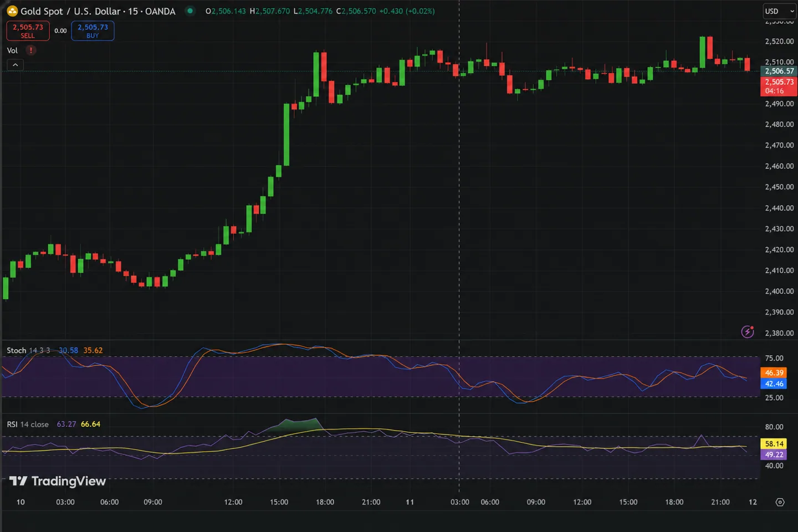Click the gold coin symbol logo

click(x=12, y=11)
